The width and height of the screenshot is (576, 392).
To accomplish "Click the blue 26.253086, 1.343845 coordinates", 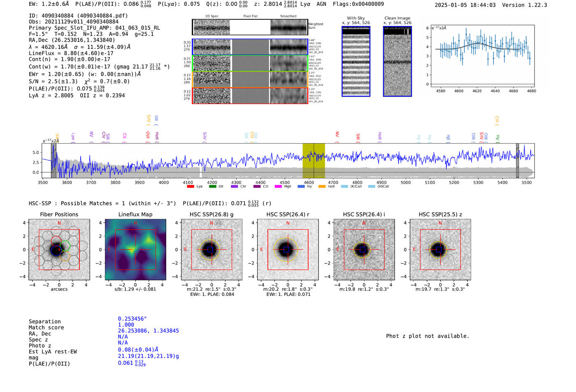I will (149, 331).
